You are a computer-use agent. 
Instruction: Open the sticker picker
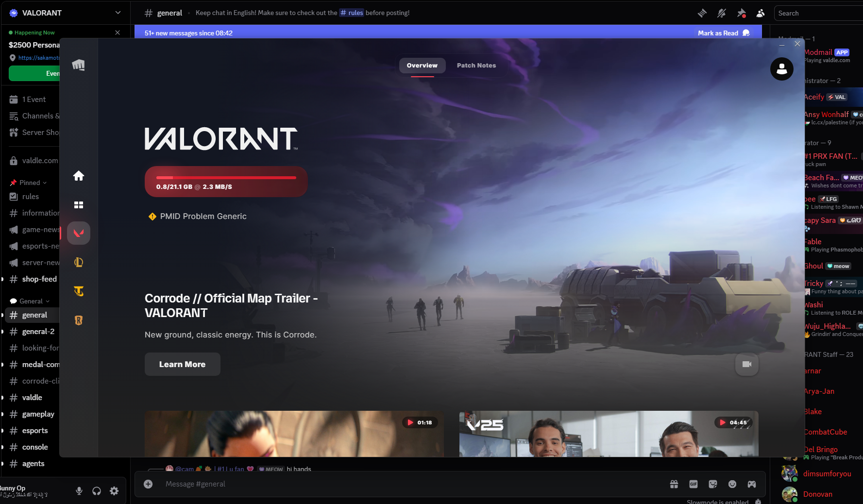tap(713, 484)
